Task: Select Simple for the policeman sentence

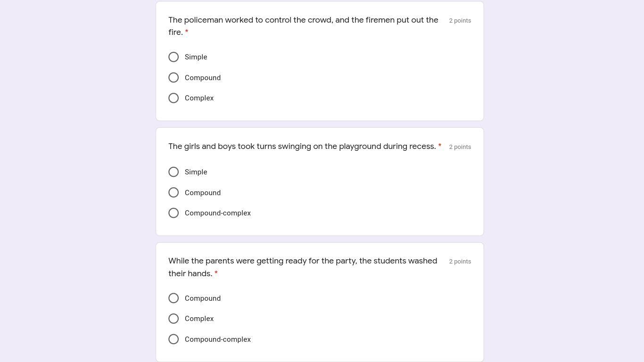Action: [173, 57]
